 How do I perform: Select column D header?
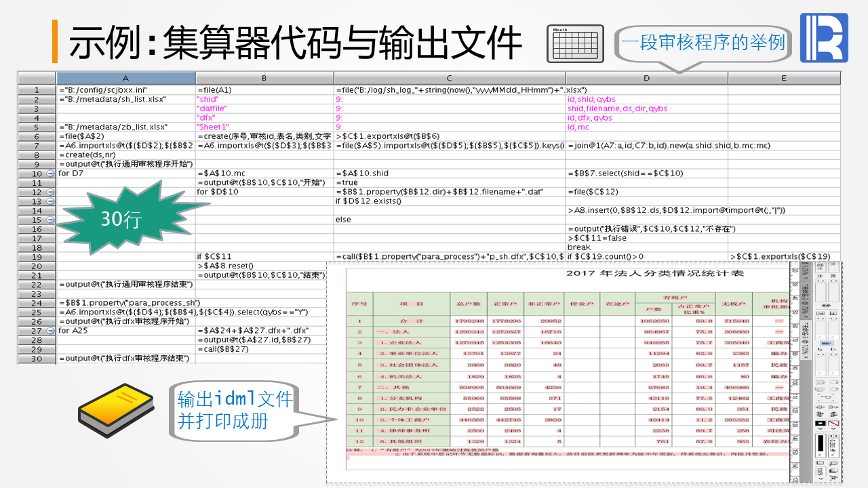click(647, 78)
